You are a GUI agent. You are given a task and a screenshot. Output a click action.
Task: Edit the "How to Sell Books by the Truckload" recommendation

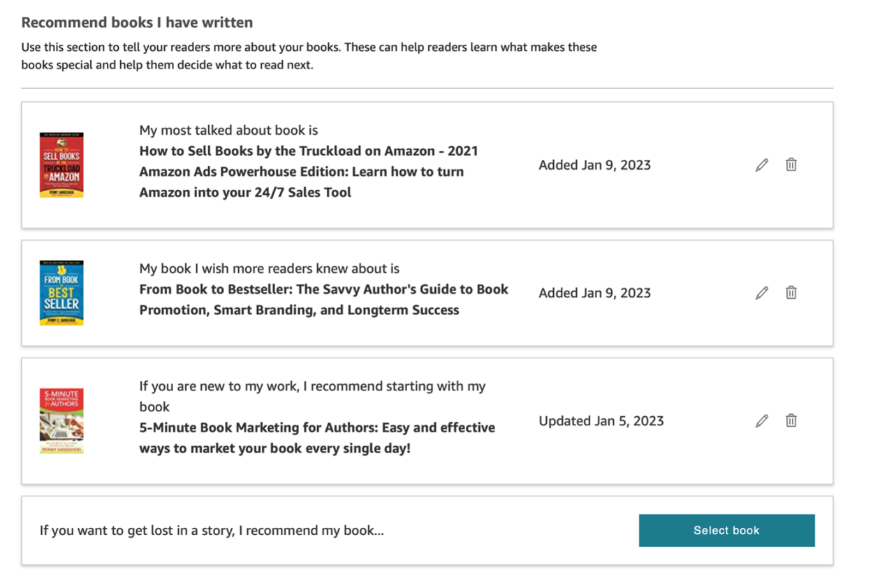click(761, 165)
